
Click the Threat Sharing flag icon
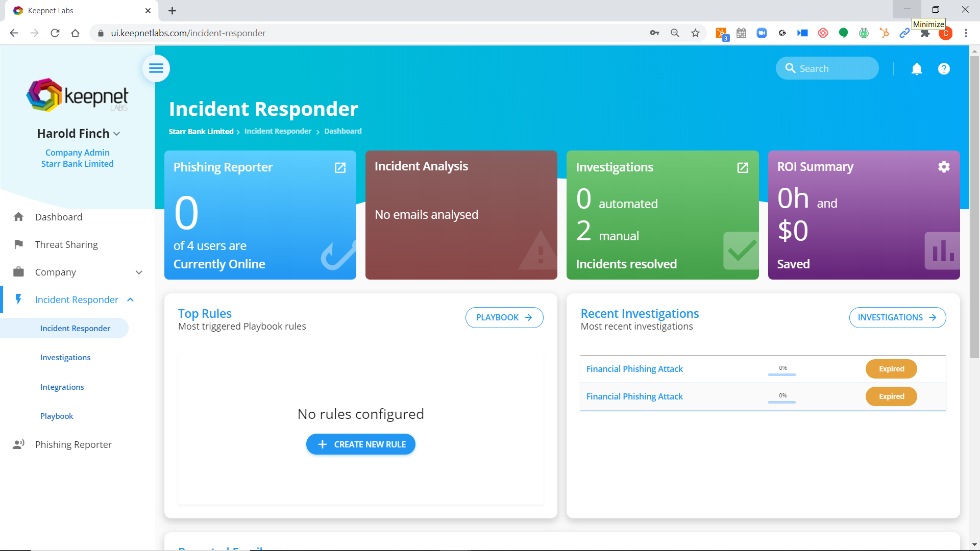click(19, 244)
